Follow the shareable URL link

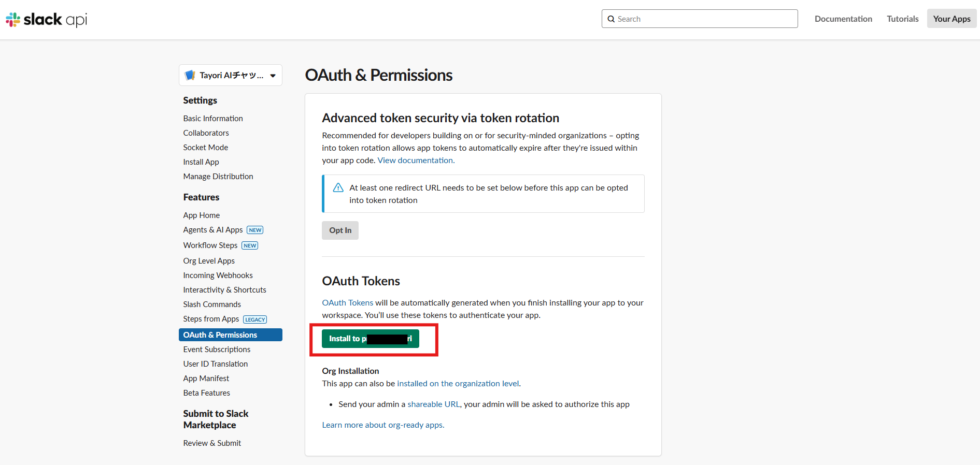pyautogui.click(x=433, y=404)
